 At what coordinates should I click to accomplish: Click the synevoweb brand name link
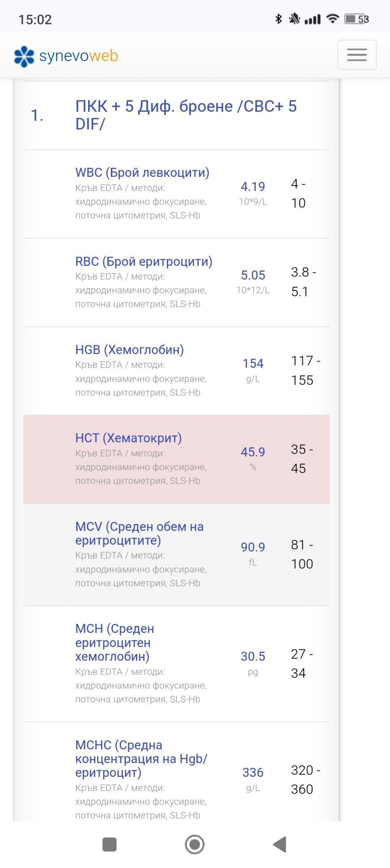[78, 56]
